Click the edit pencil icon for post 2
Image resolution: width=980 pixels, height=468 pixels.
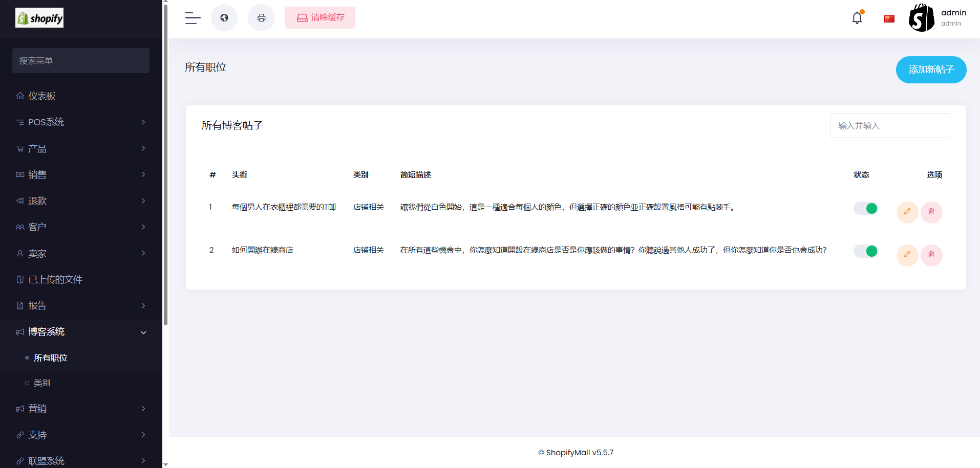point(907,255)
